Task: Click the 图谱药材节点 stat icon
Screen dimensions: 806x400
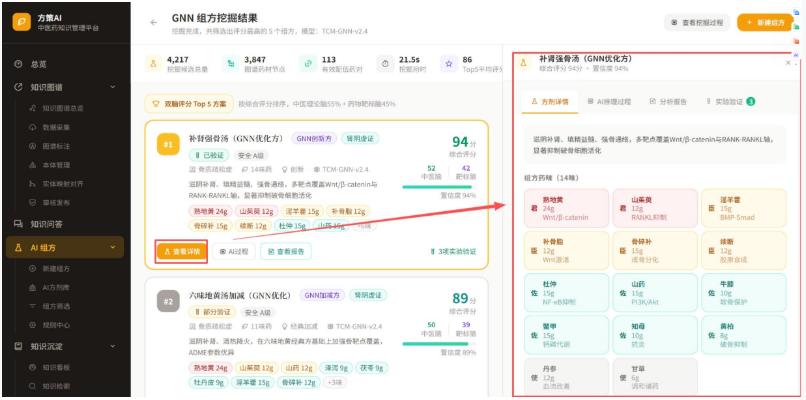Action: (x=230, y=64)
